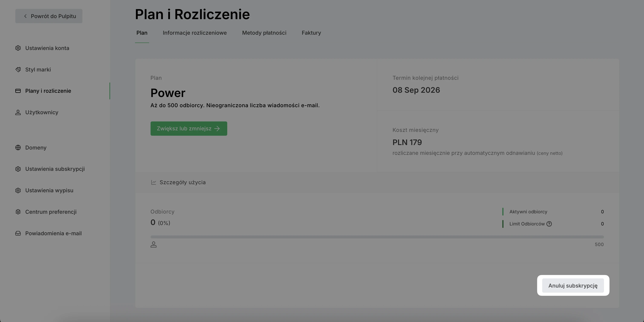Click the Ustawienia wypisu gear icon
The image size is (644, 322).
pyautogui.click(x=18, y=190)
